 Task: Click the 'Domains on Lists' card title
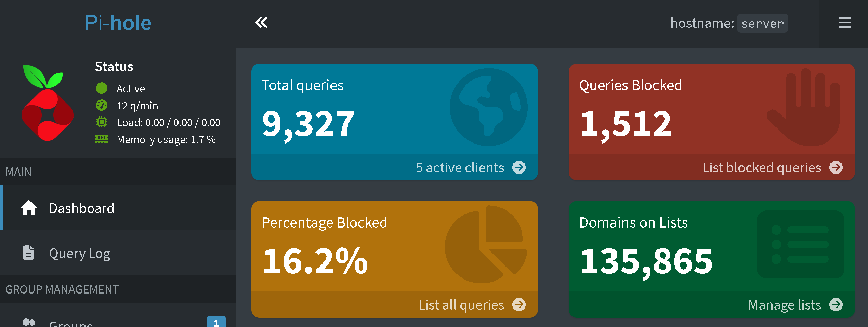click(x=633, y=222)
